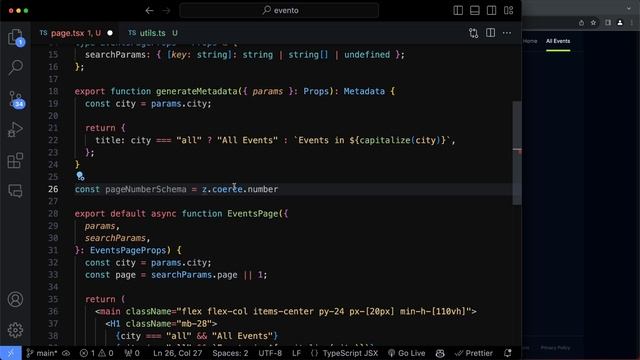Split the editor to the right
Viewport: 640px width, 360px height.
click(490, 33)
